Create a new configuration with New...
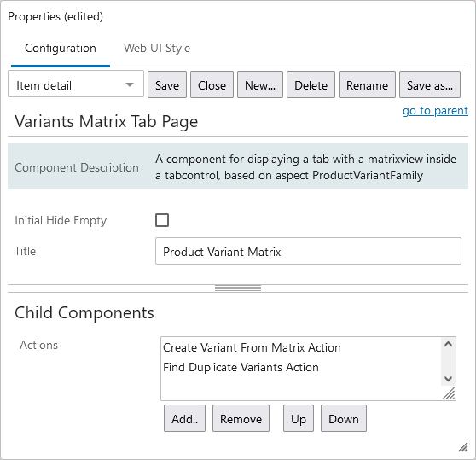This screenshot has height=460, width=476. [x=260, y=84]
